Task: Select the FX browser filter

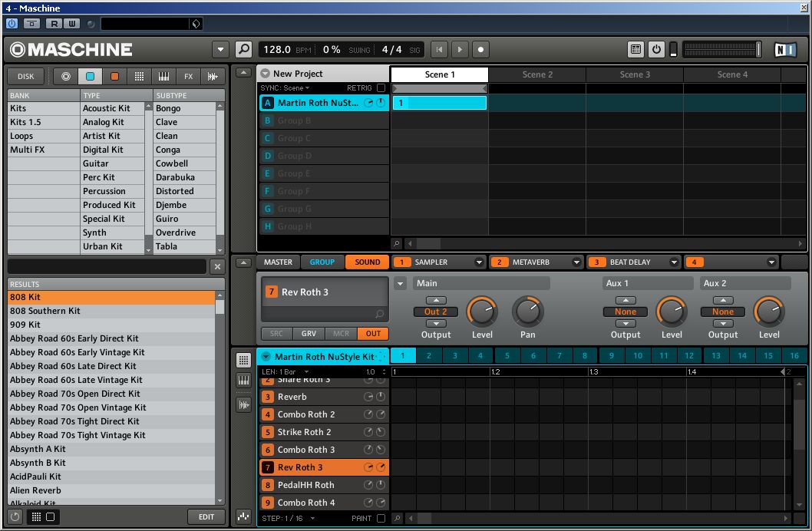Action: click(x=188, y=76)
